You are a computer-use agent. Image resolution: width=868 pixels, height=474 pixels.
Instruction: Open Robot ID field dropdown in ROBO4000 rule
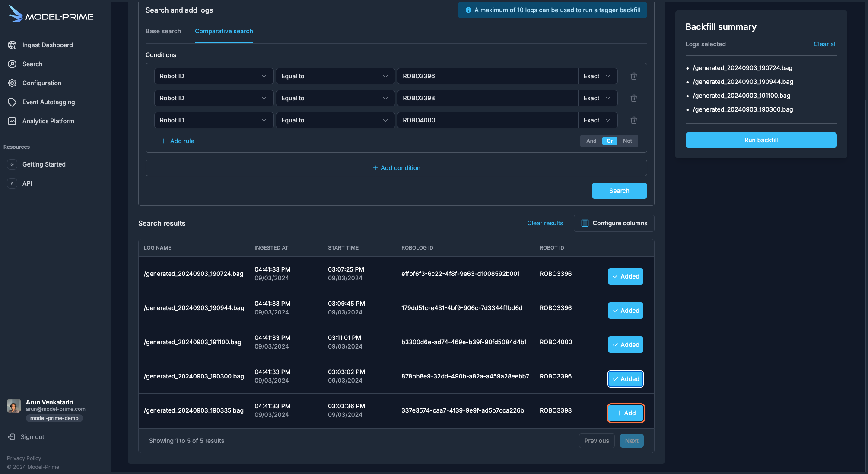[214, 120]
